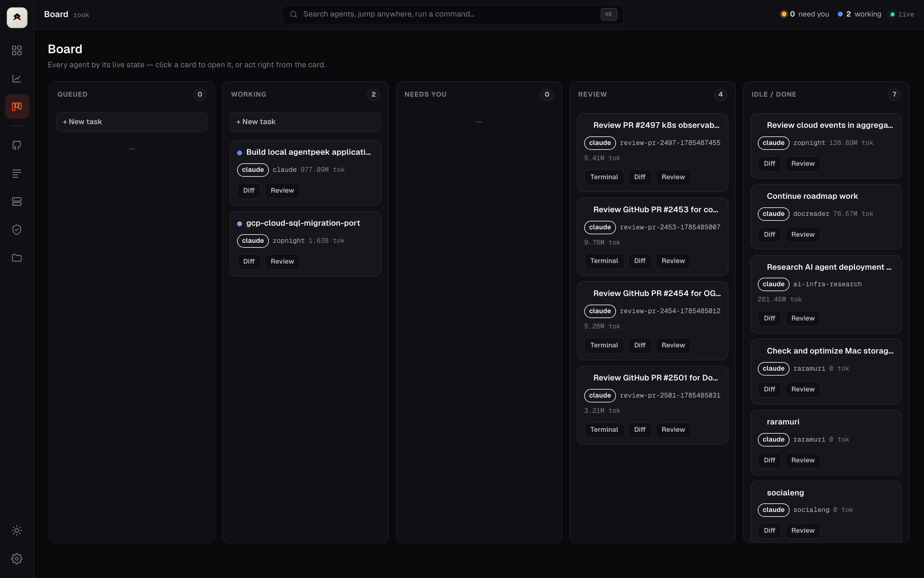Click Review on Review cloud events card
The image size is (924, 578).
(x=803, y=164)
